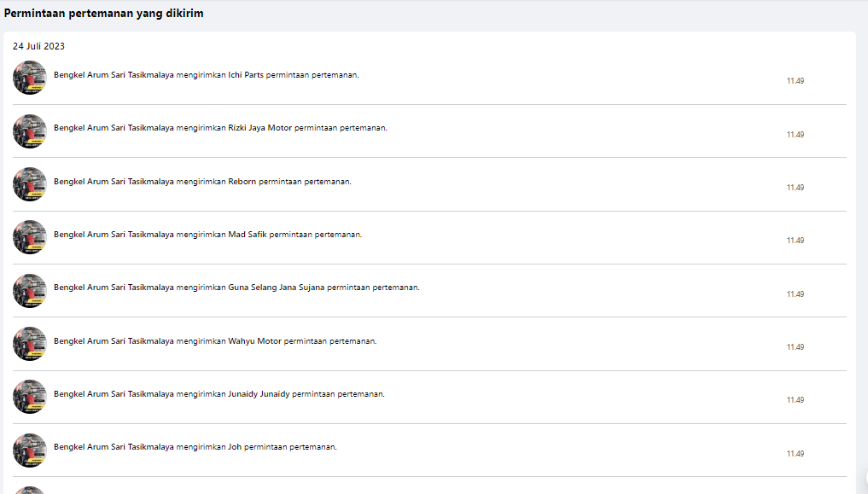Click the avatar in the Wahyu Motor request row
This screenshot has width=868, height=494.
coord(30,344)
